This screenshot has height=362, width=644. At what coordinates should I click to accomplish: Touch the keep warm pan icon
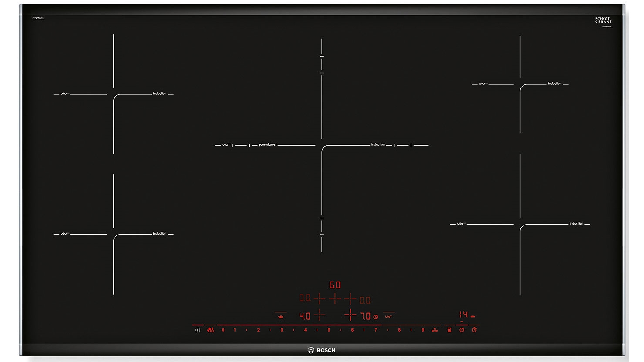coord(281,316)
